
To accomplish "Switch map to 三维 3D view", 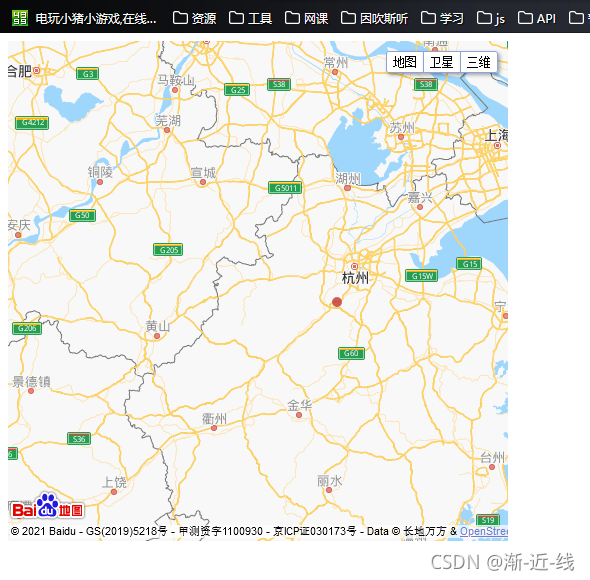I will click(x=479, y=62).
